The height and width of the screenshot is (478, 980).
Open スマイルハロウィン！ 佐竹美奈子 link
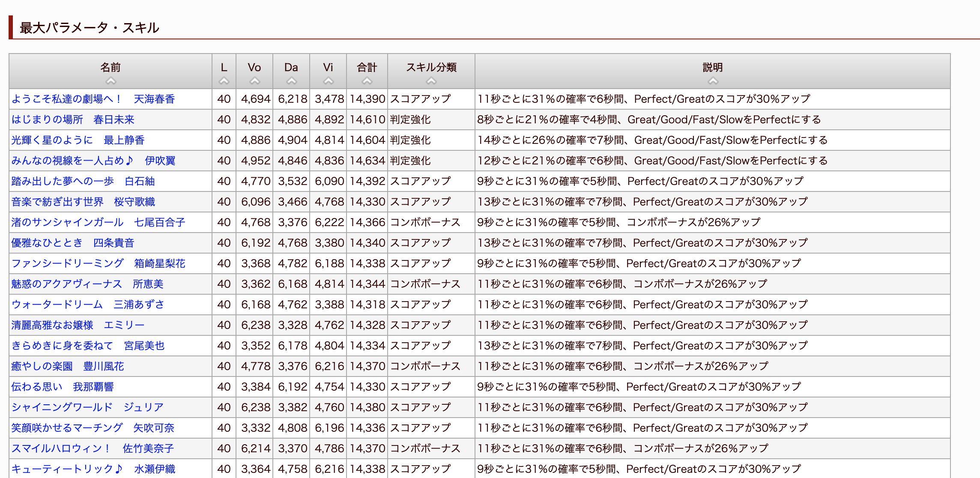click(x=93, y=448)
